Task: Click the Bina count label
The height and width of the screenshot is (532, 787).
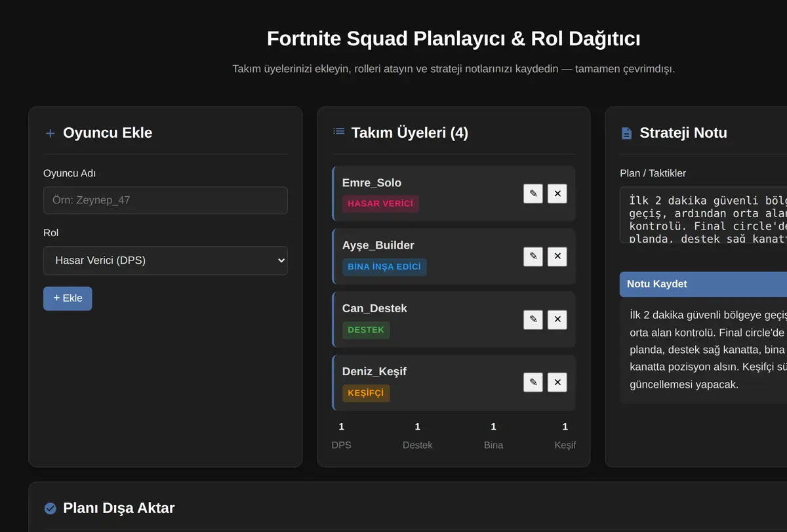Action: pyautogui.click(x=493, y=445)
